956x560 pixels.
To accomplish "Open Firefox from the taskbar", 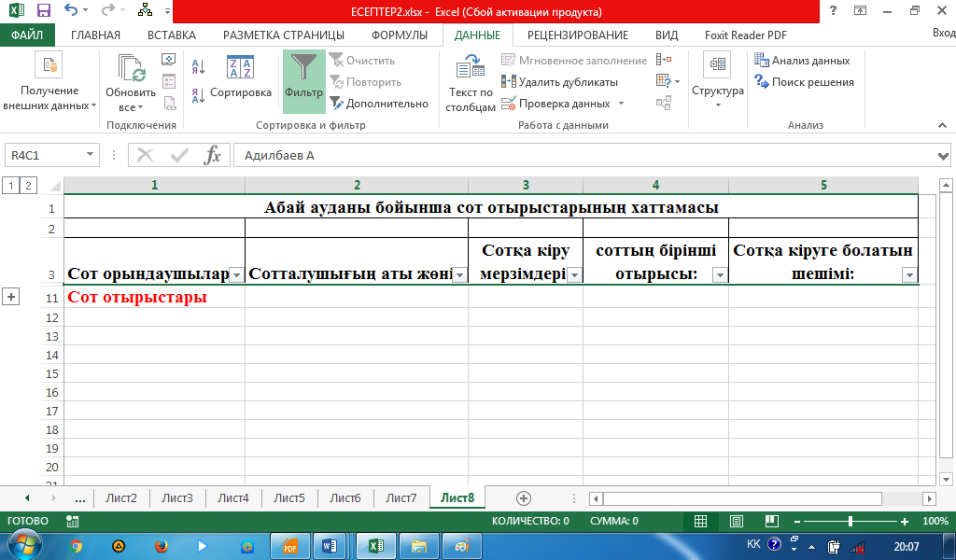I will (161, 546).
